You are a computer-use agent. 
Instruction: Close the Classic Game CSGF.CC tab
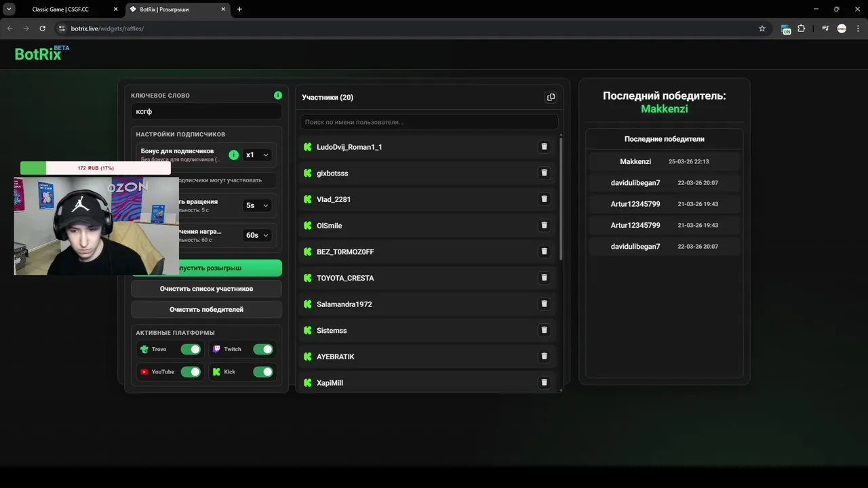115,9
